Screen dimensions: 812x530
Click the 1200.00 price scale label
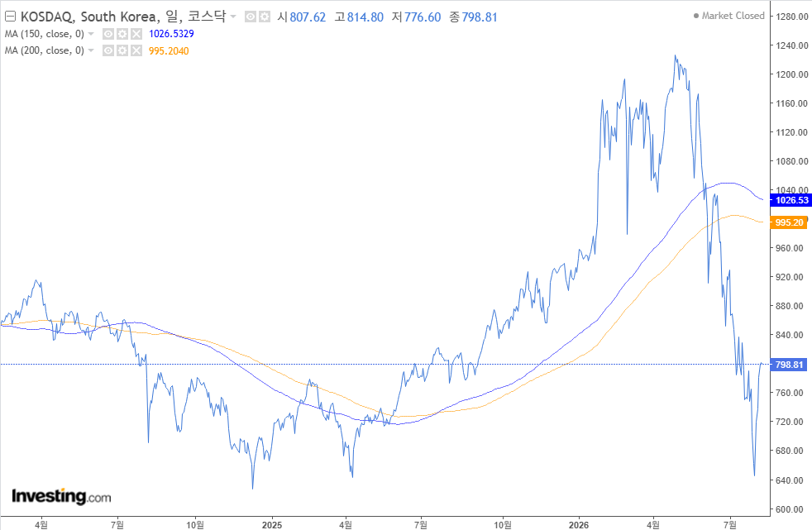[792, 74]
